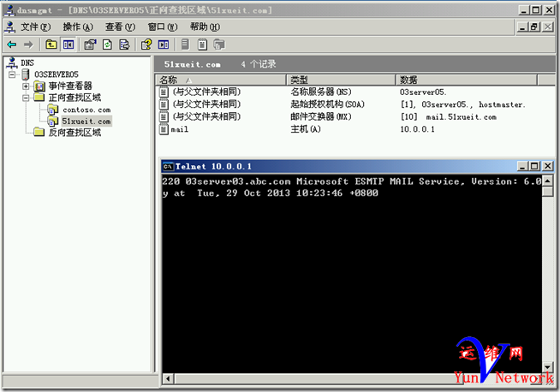
Task: Restore the inner MMC child window
Action: coord(534,27)
